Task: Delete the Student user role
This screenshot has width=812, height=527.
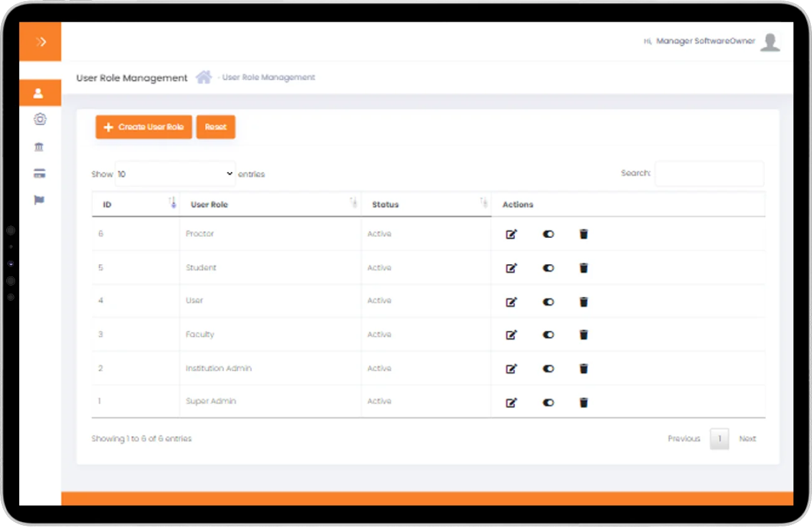Action: click(583, 268)
